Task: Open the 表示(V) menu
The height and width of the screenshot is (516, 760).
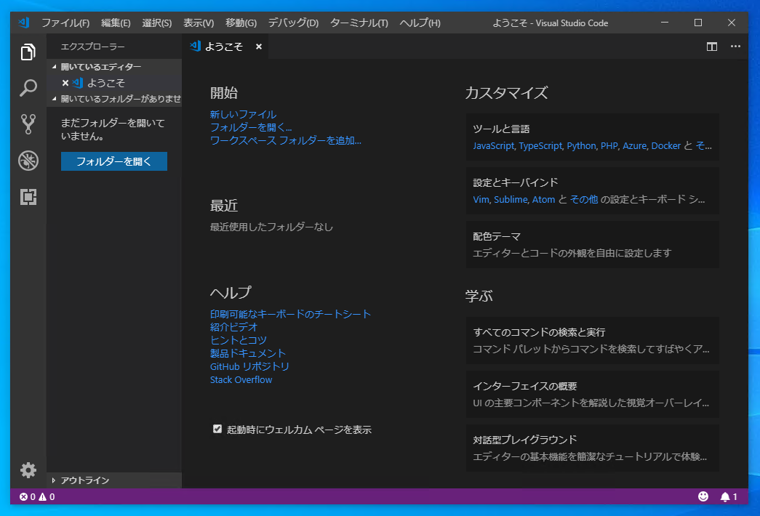Action: coord(198,23)
